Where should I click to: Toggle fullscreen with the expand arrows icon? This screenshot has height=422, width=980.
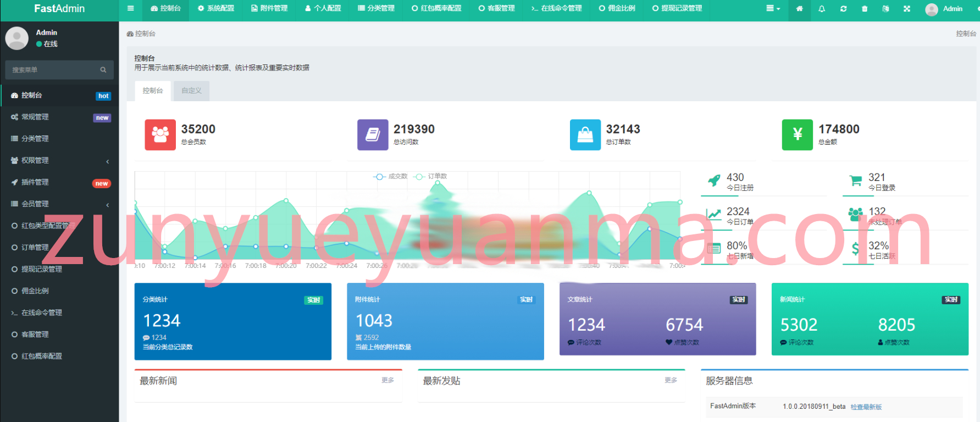coord(907,8)
